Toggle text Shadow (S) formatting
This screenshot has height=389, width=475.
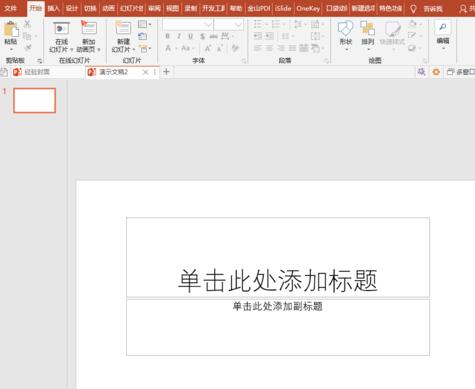[202, 36]
